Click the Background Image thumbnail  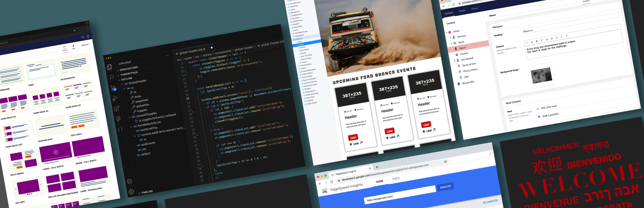(541, 75)
